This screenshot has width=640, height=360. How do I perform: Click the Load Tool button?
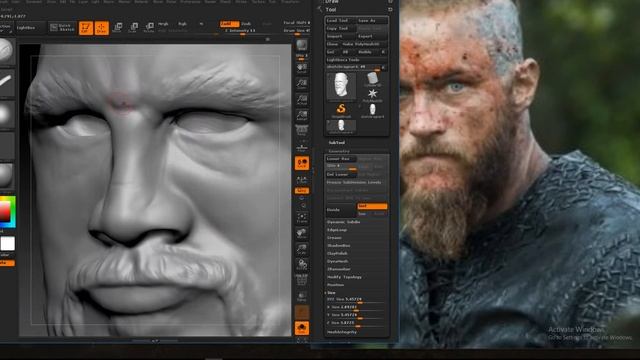pyautogui.click(x=340, y=20)
